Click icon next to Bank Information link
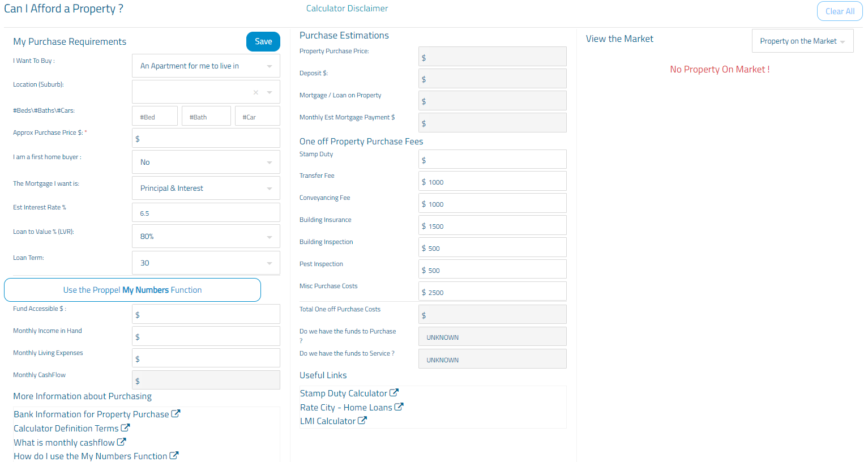Image resolution: width=868 pixels, height=462 pixels. [x=176, y=414]
